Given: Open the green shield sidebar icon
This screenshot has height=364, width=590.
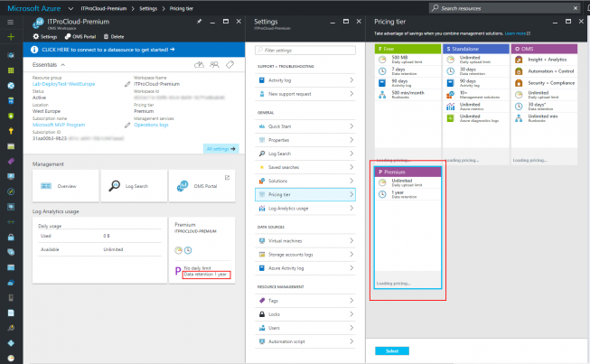Looking at the screenshot, I should (x=11, y=116).
